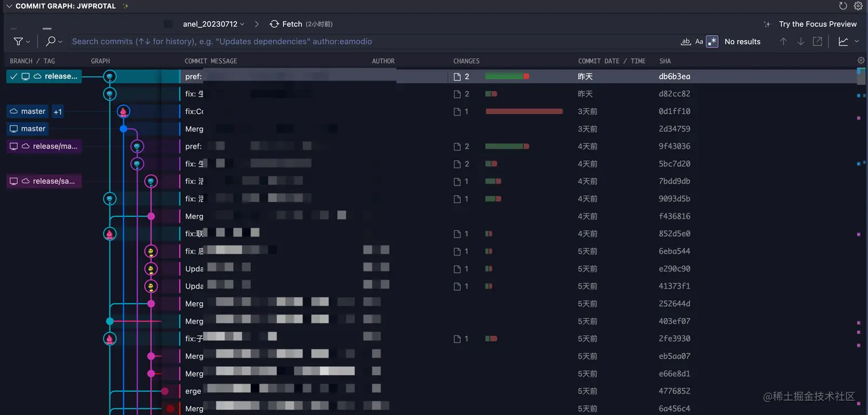Click the CHANGES column header
The image size is (868, 415).
466,61
